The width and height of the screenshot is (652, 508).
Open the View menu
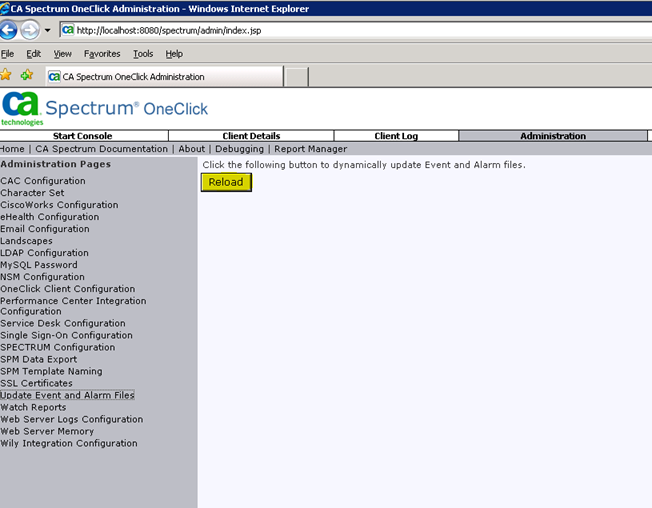tap(62, 54)
